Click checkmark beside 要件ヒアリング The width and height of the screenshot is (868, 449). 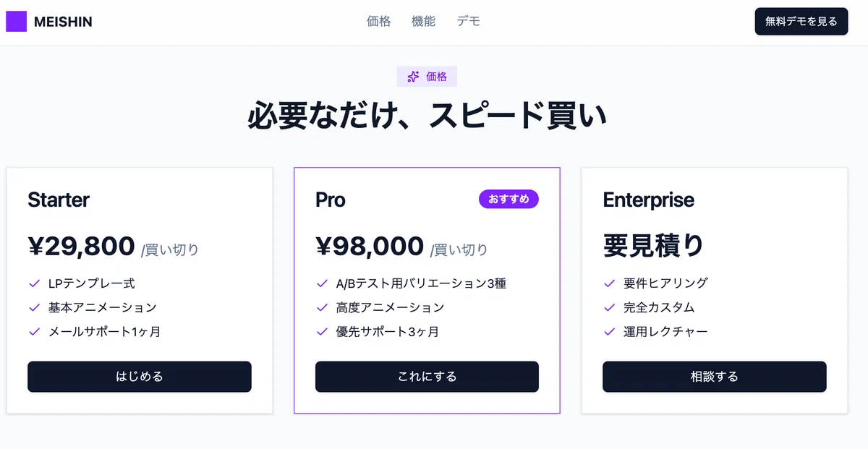(609, 283)
